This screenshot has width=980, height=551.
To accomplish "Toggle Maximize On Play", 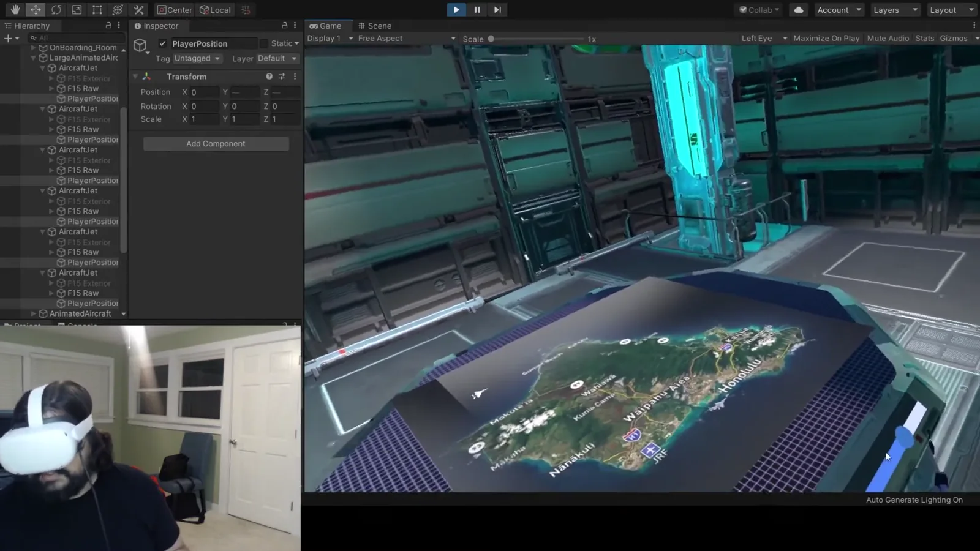I will tap(826, 38).
